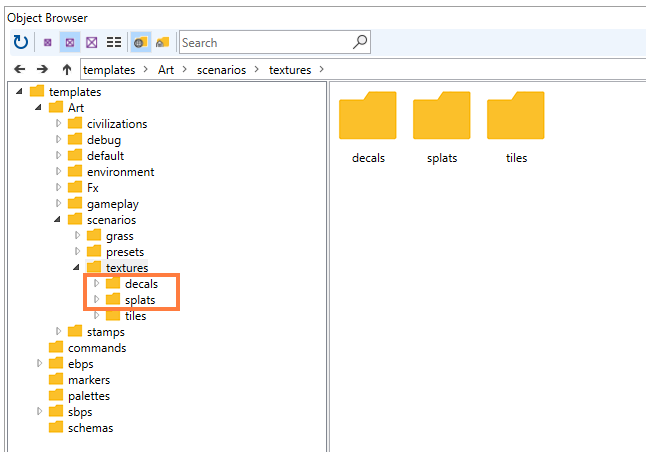This screenshot has height=452, width=646.
Task: Expand the grass tree node
Action: tap(77, 235)
